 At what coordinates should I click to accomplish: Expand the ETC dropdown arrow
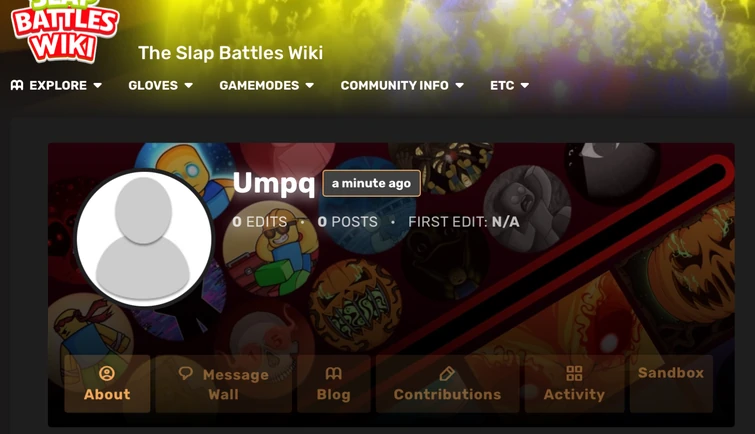pos(525,85)
